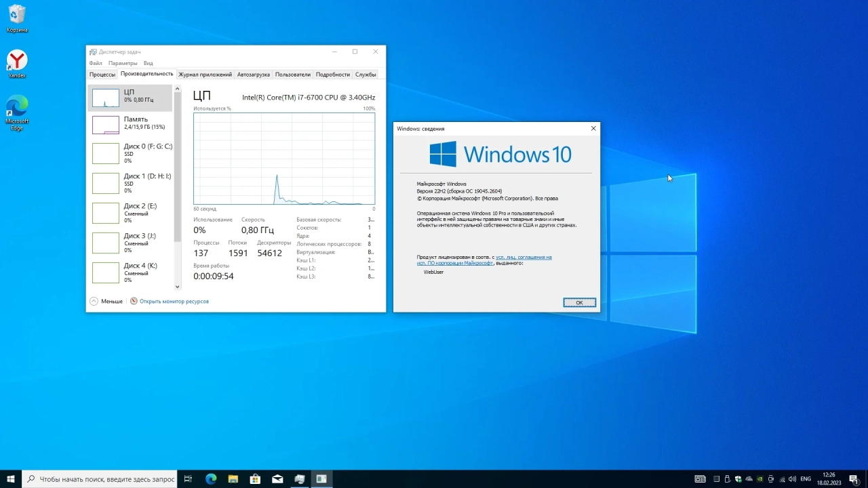Click OK in the Windows info dialog
Screen dimensions: 868x488
coord(580,302)
